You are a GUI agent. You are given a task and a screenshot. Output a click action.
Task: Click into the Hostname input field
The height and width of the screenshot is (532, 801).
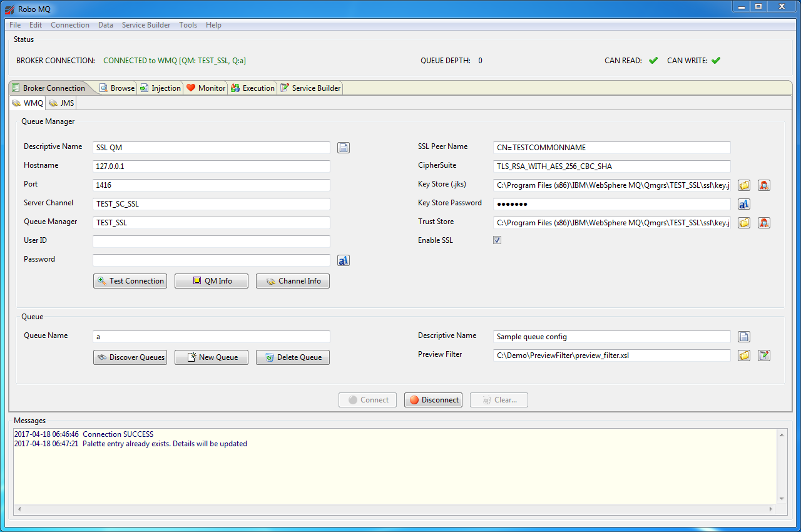point(211,166)
